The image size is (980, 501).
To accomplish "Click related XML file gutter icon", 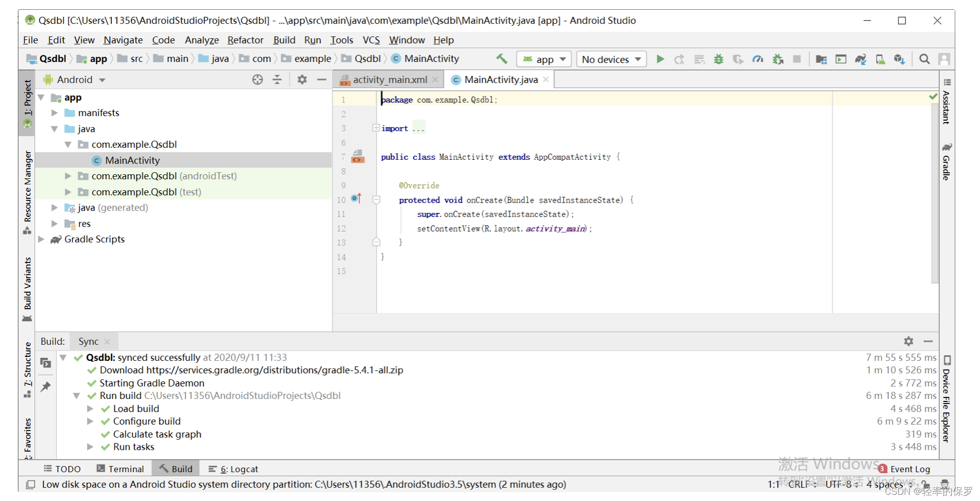I will pos(358,157).
